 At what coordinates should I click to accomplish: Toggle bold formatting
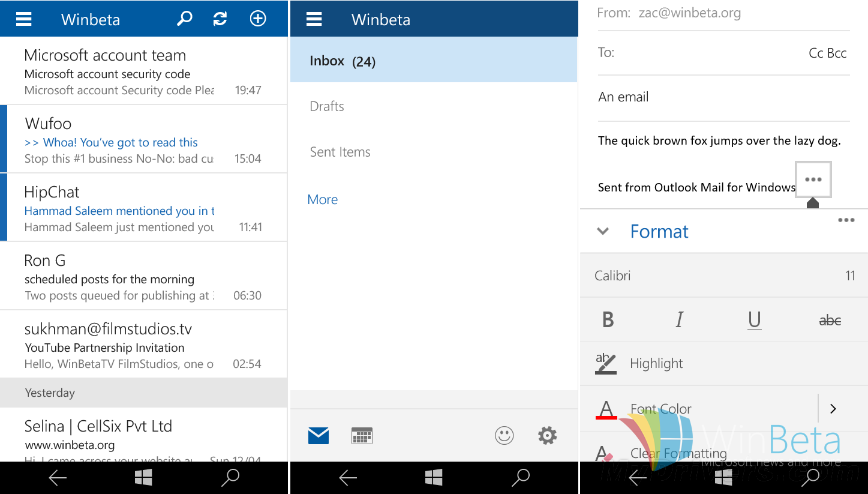[x=607, y=319]
